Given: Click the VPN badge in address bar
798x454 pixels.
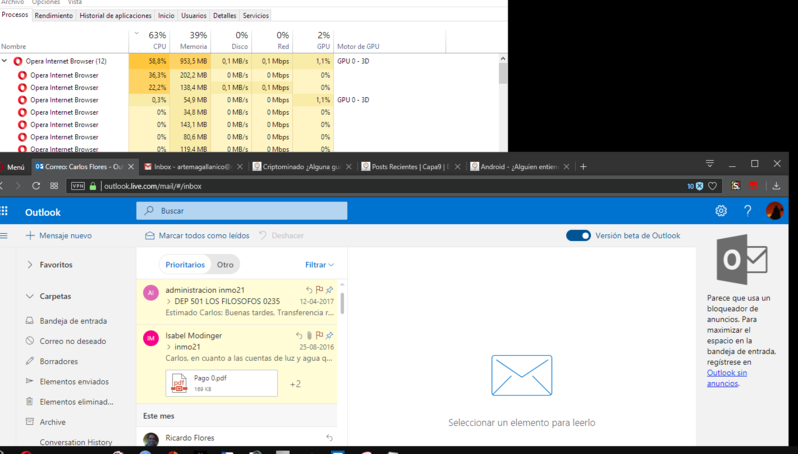Looking at the screenshot, I should pyautogui.click(x=78, y=186).
